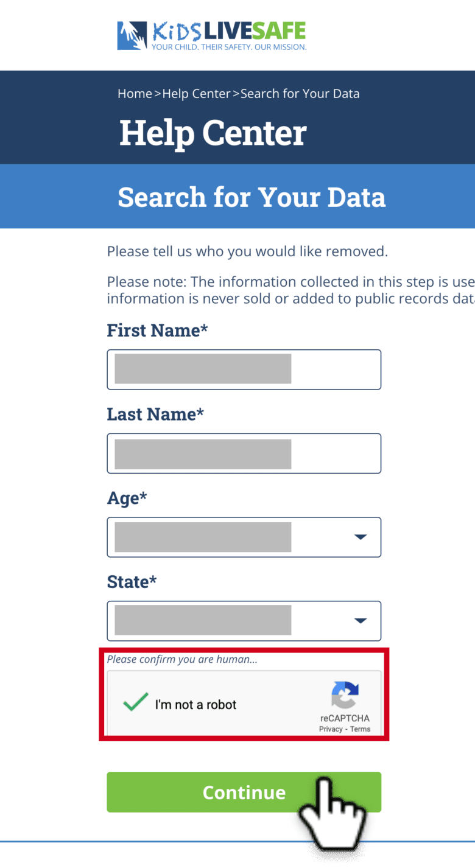This screenshot has width=475, height=868.
Task: Click the tagline under the logo
Action: tap(228, 47)
